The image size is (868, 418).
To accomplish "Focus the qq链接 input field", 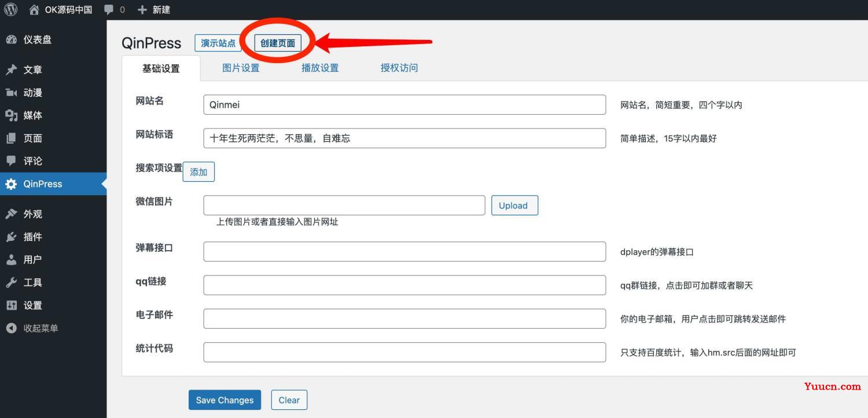I will [404, 285].
